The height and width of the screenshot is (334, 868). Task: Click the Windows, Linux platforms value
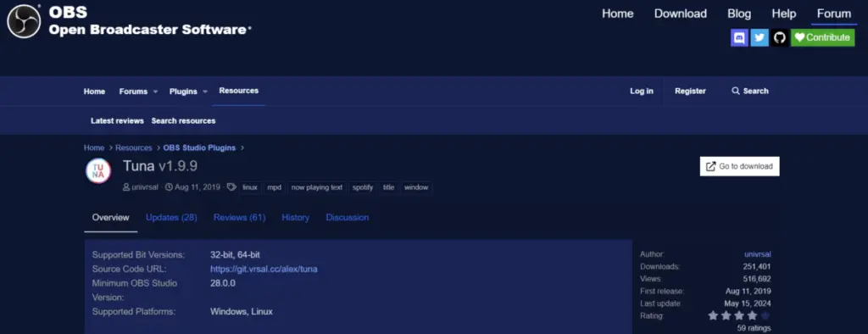pyautogui.click(x=242, y=312)
